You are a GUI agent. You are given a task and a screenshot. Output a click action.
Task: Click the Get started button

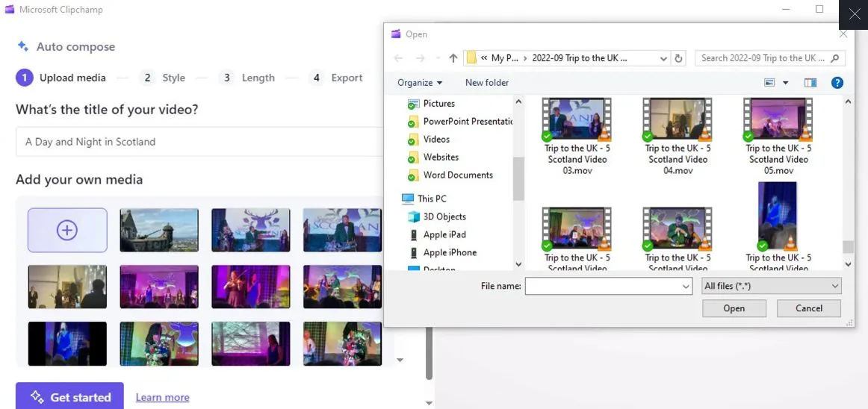69,397
